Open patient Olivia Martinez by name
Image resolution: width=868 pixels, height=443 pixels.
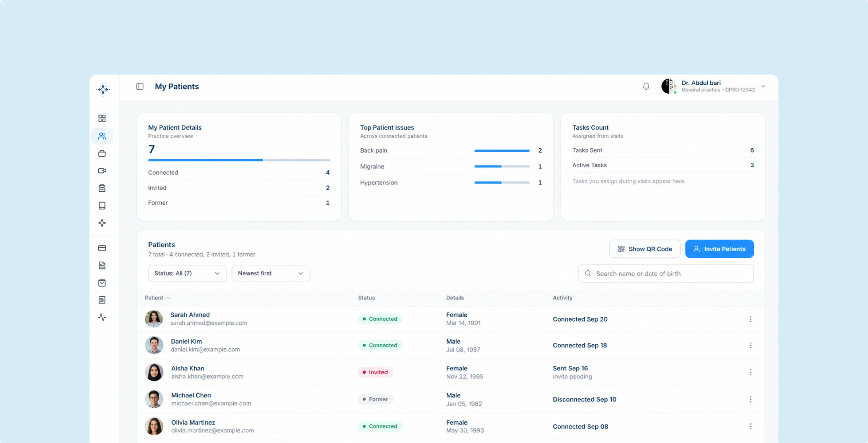[x=193, y=422]
